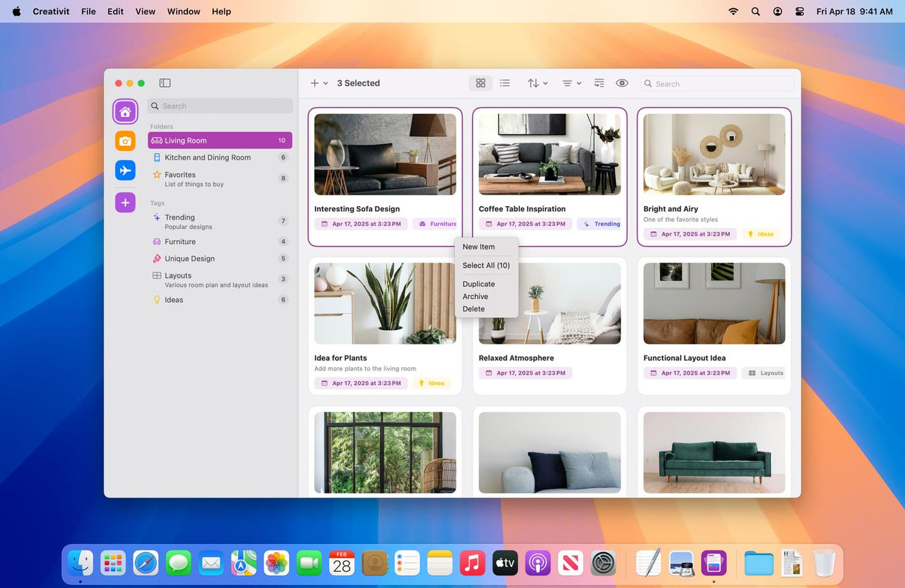The width and height of the screenshot is (905, 588).
Task: Open the Functional Layout Idea thumbnail
Action: (714, 303)
